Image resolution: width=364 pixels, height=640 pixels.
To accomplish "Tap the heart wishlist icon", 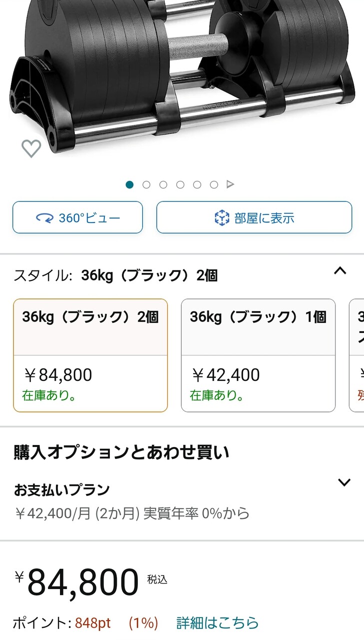I will [31, 148].
